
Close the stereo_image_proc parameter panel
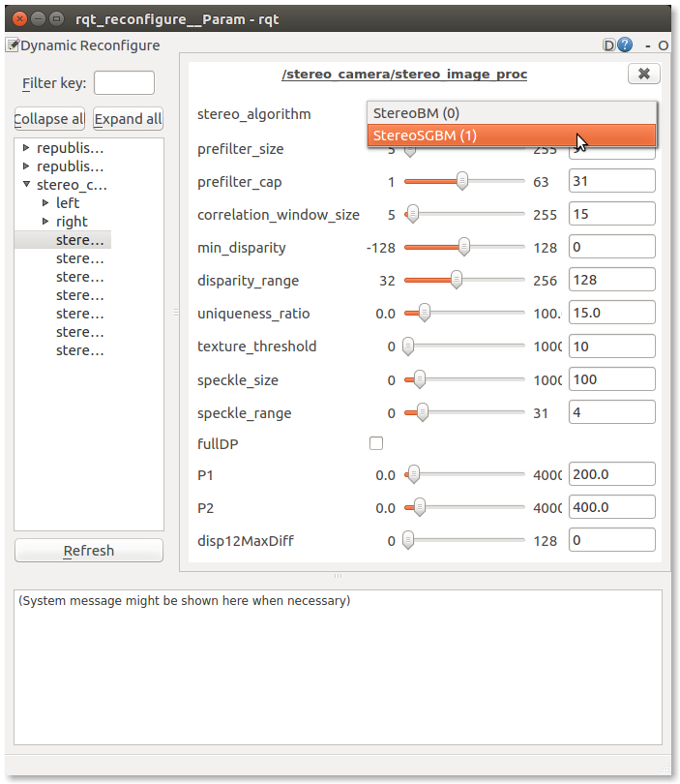644,75
